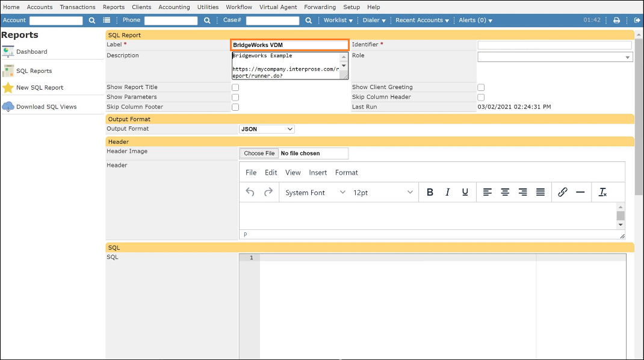Click the New SQL Report star icon
Viewport: 644px width, 360px height.
[8, 87]
